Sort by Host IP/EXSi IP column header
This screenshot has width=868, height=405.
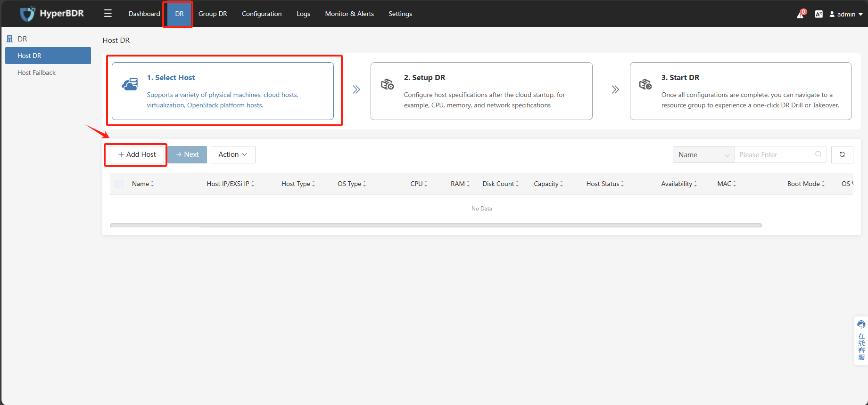[x=230, y=184]
